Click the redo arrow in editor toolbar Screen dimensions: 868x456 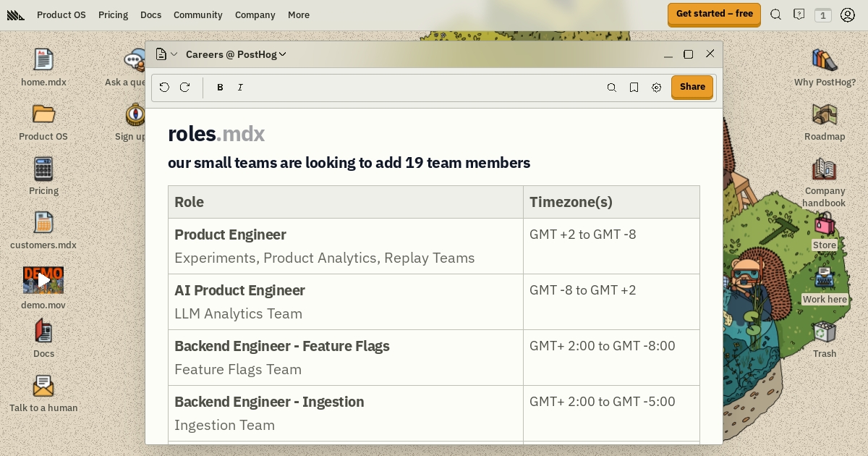(x=184, y=88)
